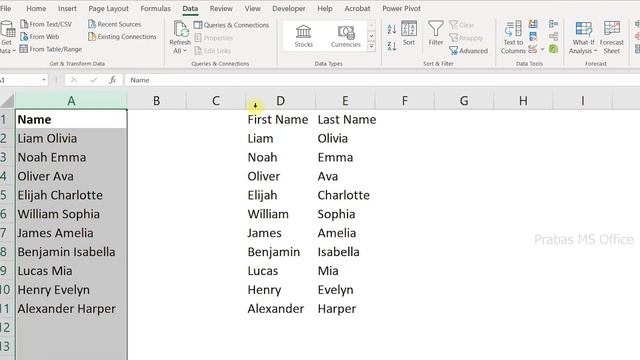
Task: Click the Relationships icon
Action: coord(553,37)
